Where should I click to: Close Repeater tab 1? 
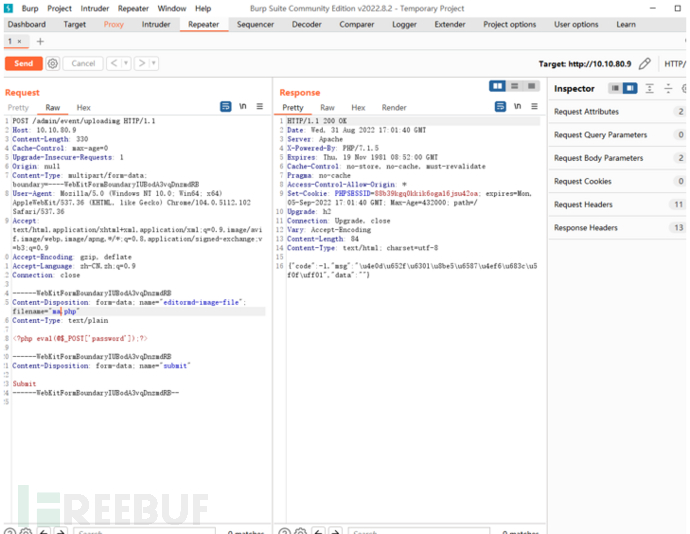pos(19,41)
